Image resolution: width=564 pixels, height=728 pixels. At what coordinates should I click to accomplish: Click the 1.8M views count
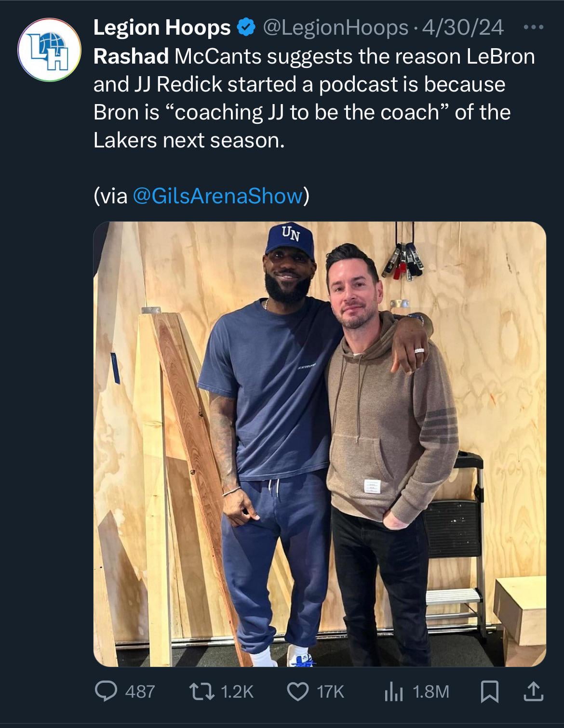coord(430,692)
